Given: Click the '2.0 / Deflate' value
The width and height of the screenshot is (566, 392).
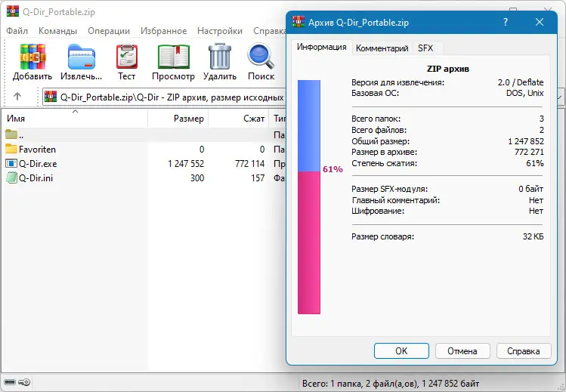Looking at the screenshot, I should [x=521, y=82].
